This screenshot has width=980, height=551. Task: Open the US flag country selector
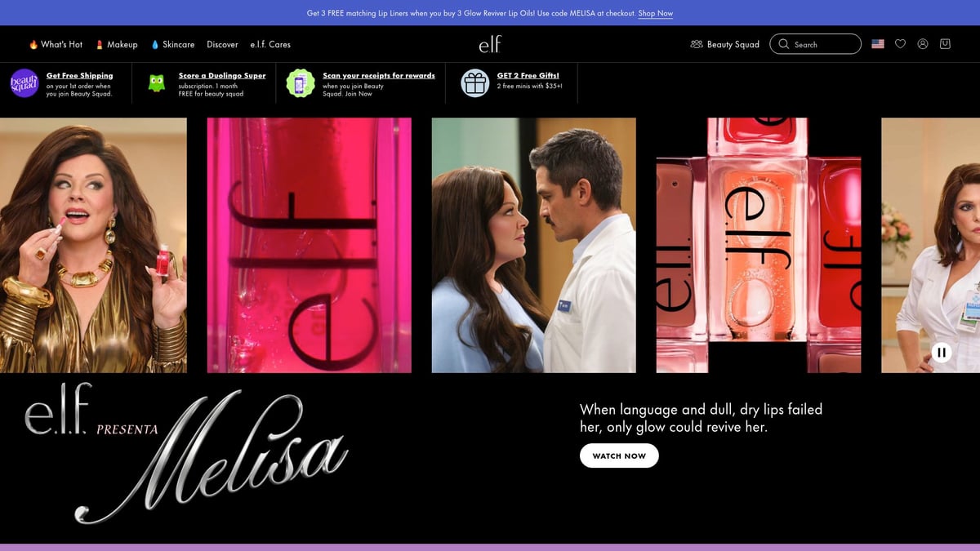(878, 43)
